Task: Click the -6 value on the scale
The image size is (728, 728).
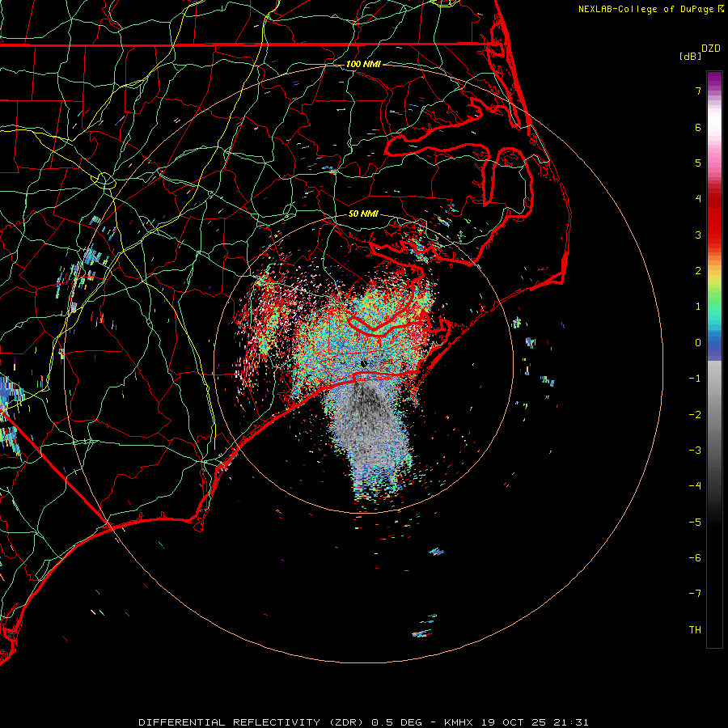Action: click(x=695, y=558)
